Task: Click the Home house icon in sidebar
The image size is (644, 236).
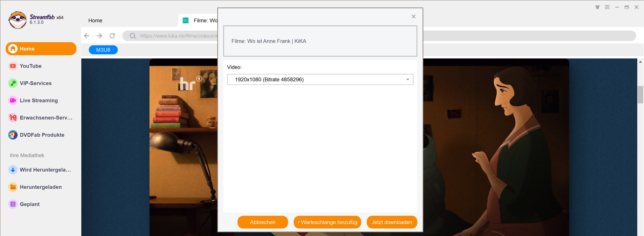Action: point(13,49)
